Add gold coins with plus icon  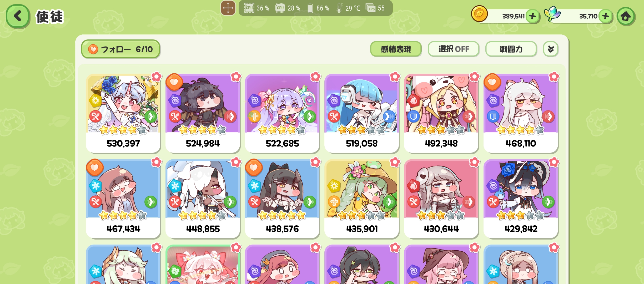[x=532, y=16]
